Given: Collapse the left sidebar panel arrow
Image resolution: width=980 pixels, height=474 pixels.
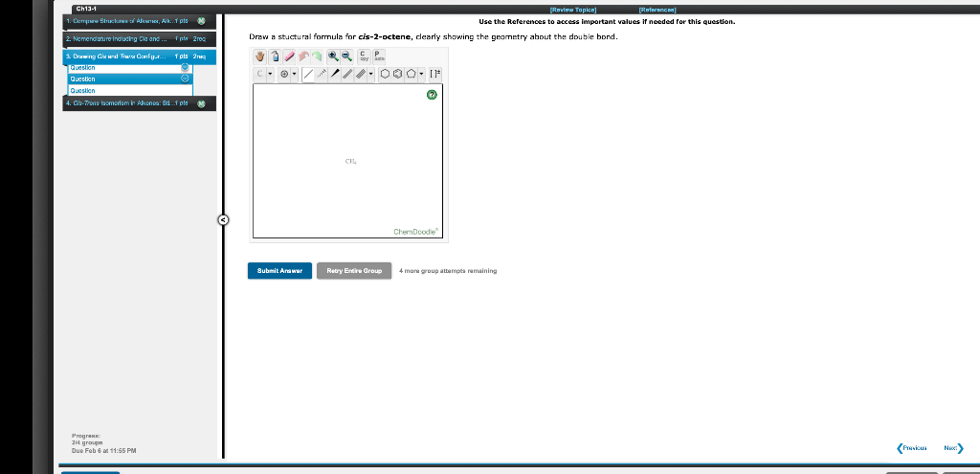Looking at the screenshot, I should pos(223,219).
